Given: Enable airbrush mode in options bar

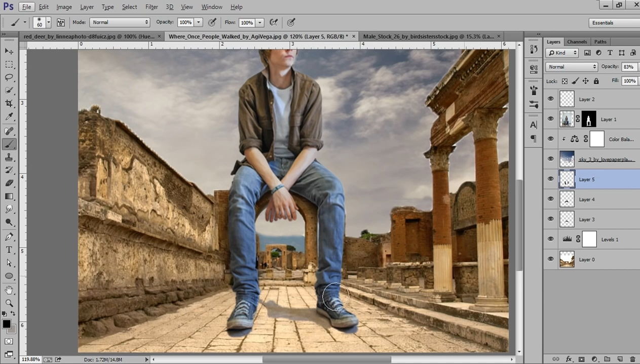Looking at the screenshot, I should 274,22.
